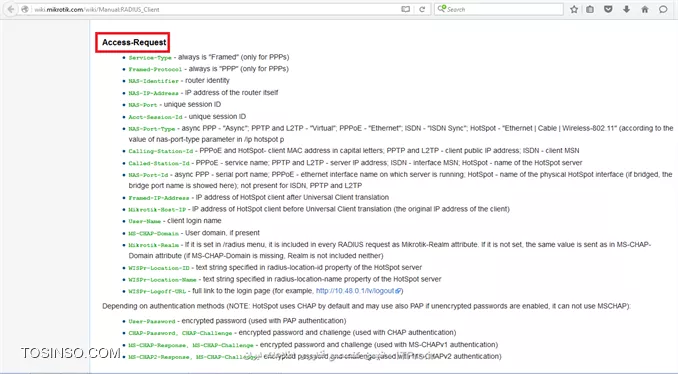
Task: Select the Mikrotik-Realm attribute name
Action: click(154, 245)
